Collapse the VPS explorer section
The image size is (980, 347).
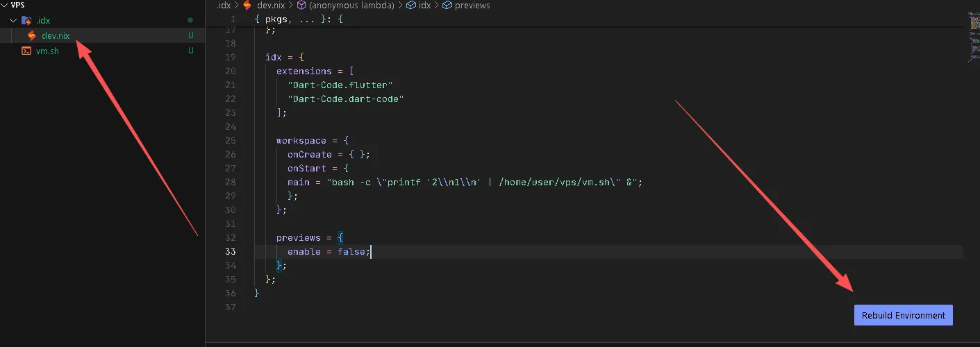5,5
